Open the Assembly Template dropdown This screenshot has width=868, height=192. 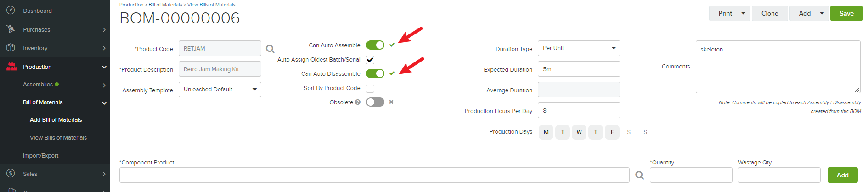click(220, 90)
